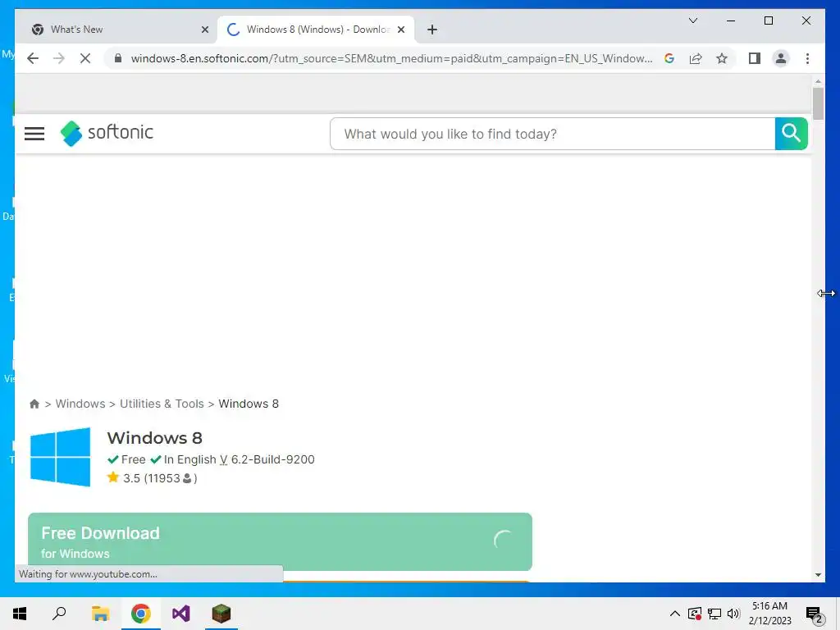Click the scrollbar up arrow
Screen dimensions: 840x630
pos(818,81)
